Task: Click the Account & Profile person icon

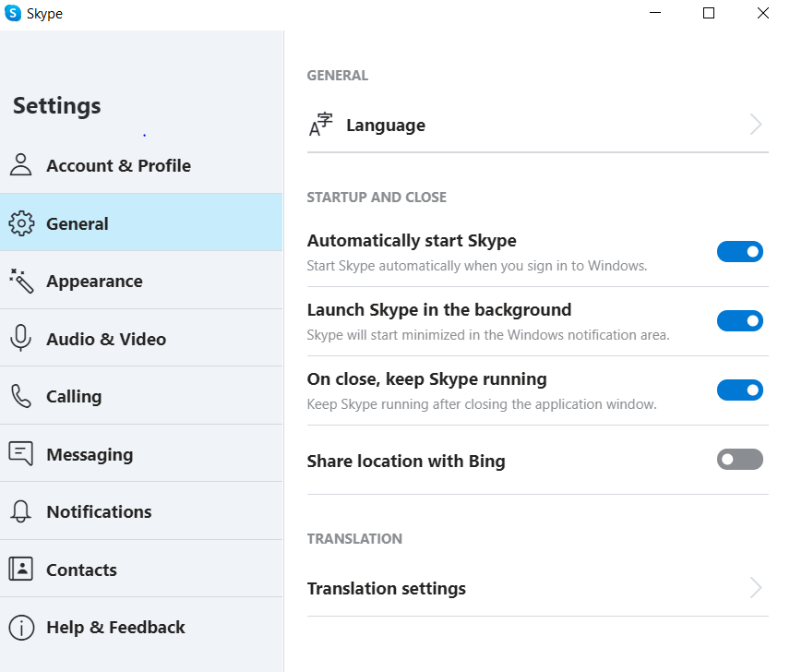Action: (x=20, y=164)
